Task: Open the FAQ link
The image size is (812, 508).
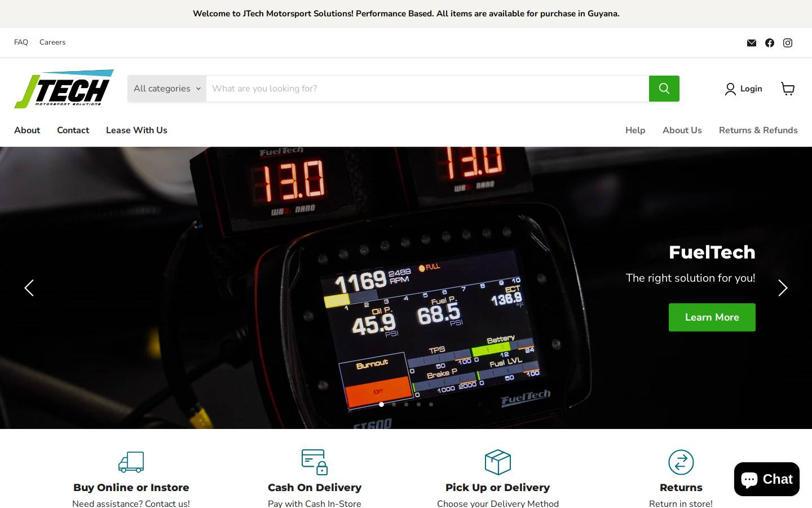Action: [x=21, y=42]
